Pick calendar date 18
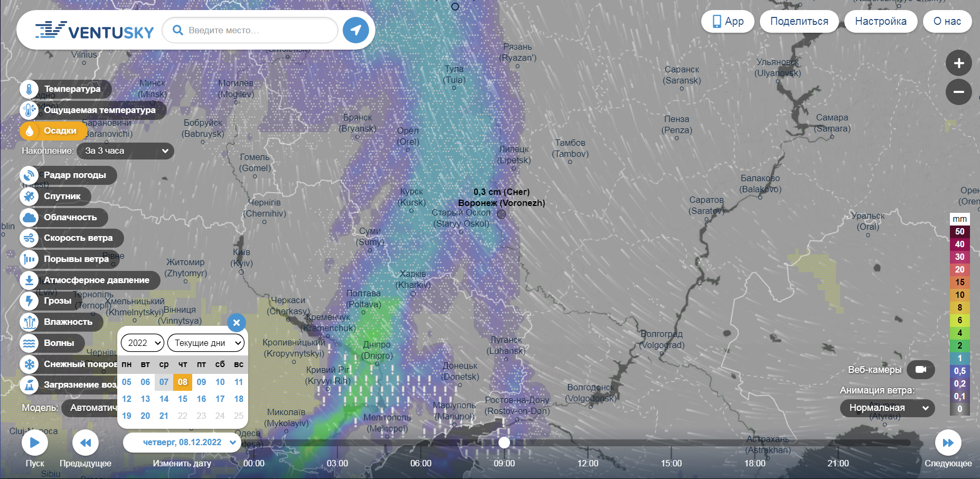This screenshot has height=479, width=980. point(239,399)
